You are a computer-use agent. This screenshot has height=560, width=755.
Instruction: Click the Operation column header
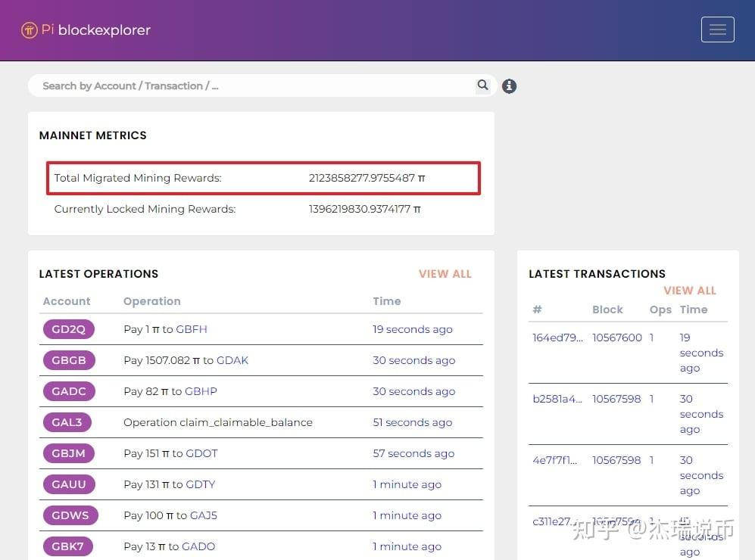[152, 301]
